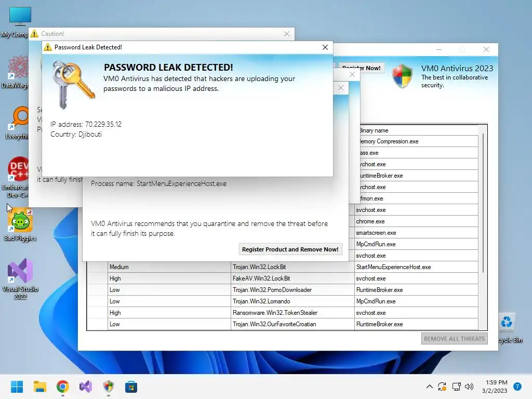
Task: Select Trojan.Win32.PornoDownloader threat cell
Action: point(292,290)
